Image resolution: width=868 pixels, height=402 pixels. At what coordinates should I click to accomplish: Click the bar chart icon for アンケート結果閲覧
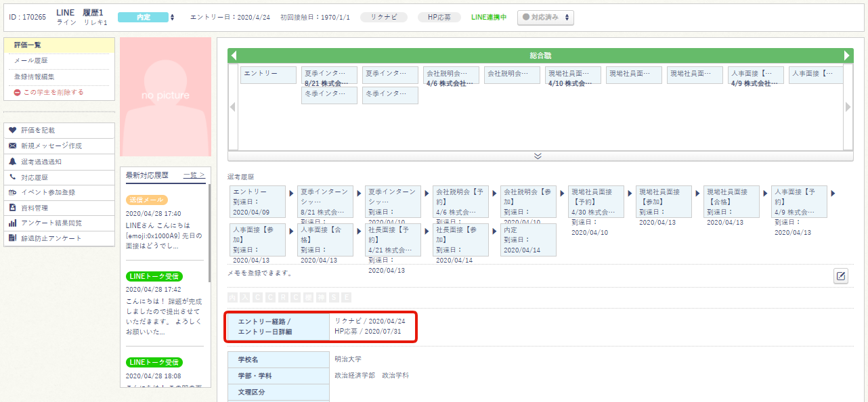[12, 223]
